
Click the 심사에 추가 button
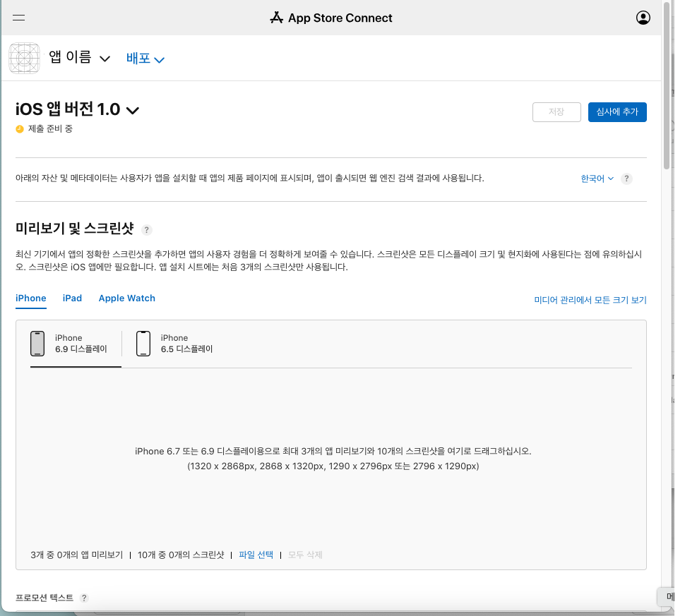tap(617, 112)
